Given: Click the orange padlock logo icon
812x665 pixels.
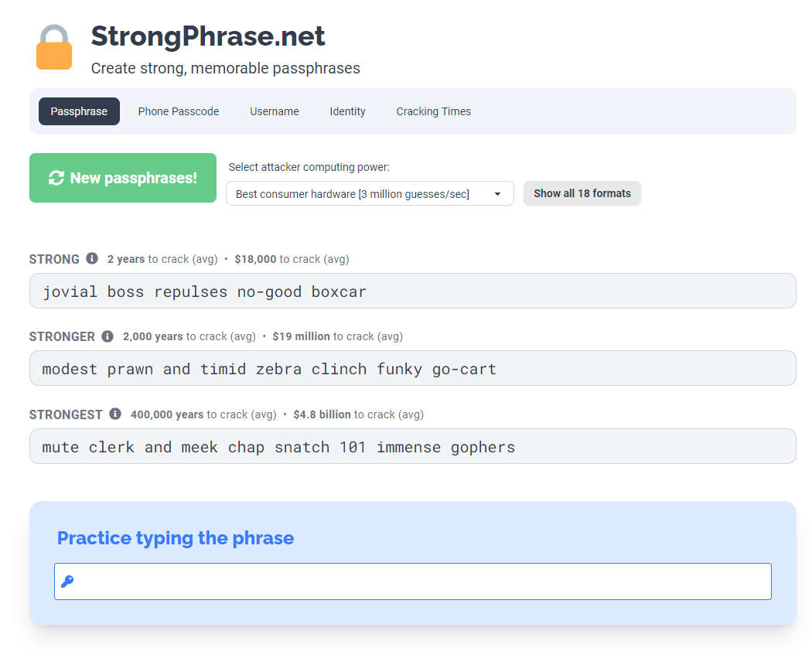Looking at the screenshot, I should [54, 46].
